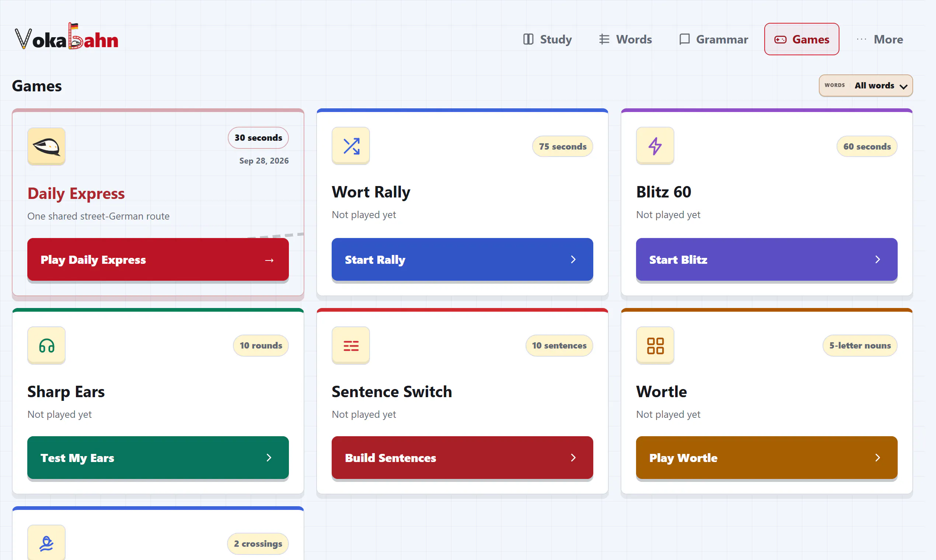The width and height of the screenshot is (936, 560).
Task: Click the Sharp Ears title
Action: 66,392
